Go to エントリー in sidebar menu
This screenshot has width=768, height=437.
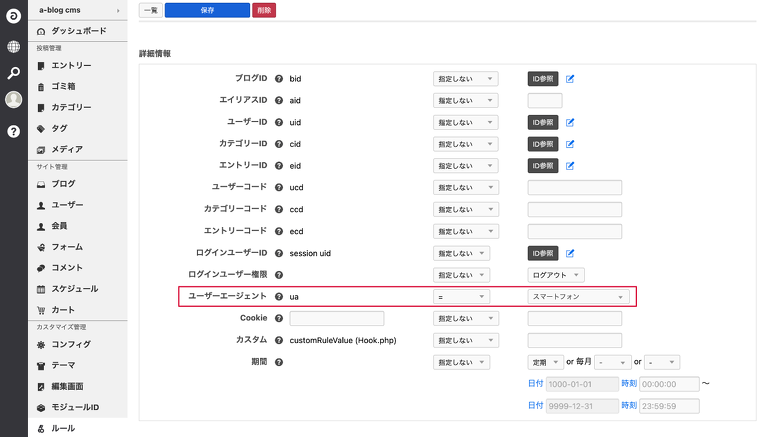coord(71,66)
